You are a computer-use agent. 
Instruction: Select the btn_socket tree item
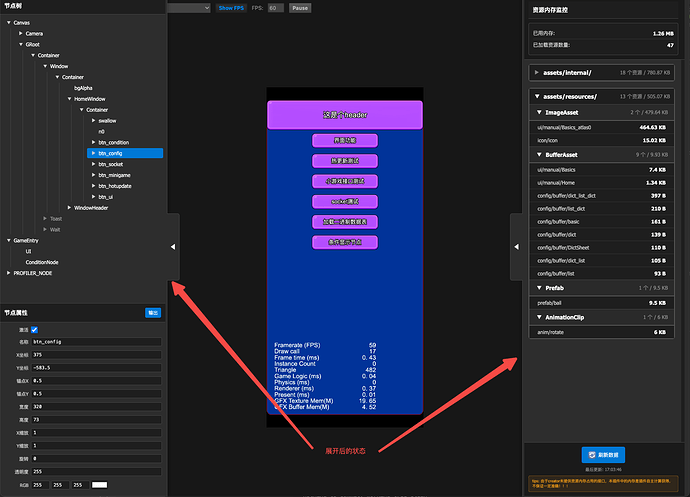[111, 164]
